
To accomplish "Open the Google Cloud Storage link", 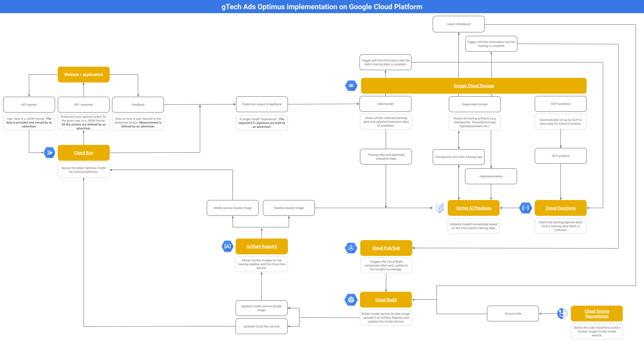I will (x=473, y=86).
